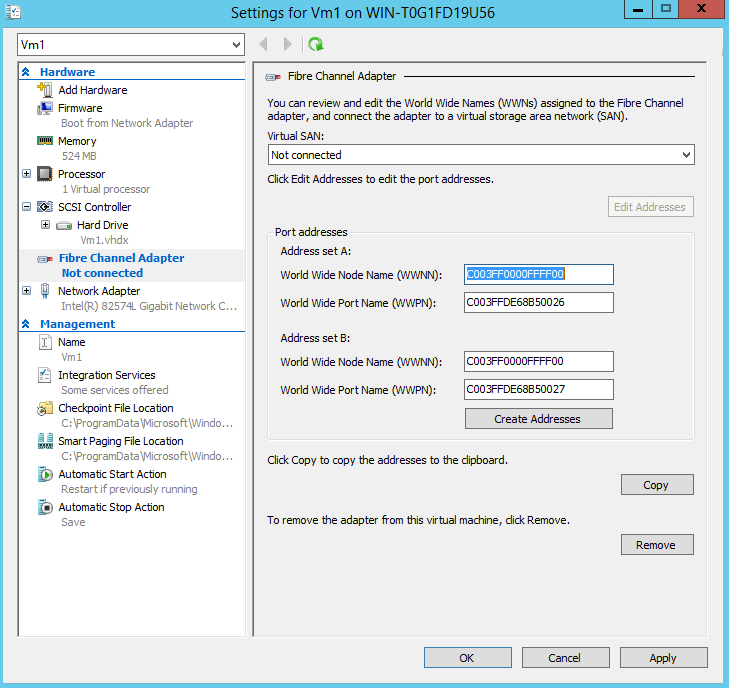Click the Remove button
729x688 pixels.
tap(657, 545)
